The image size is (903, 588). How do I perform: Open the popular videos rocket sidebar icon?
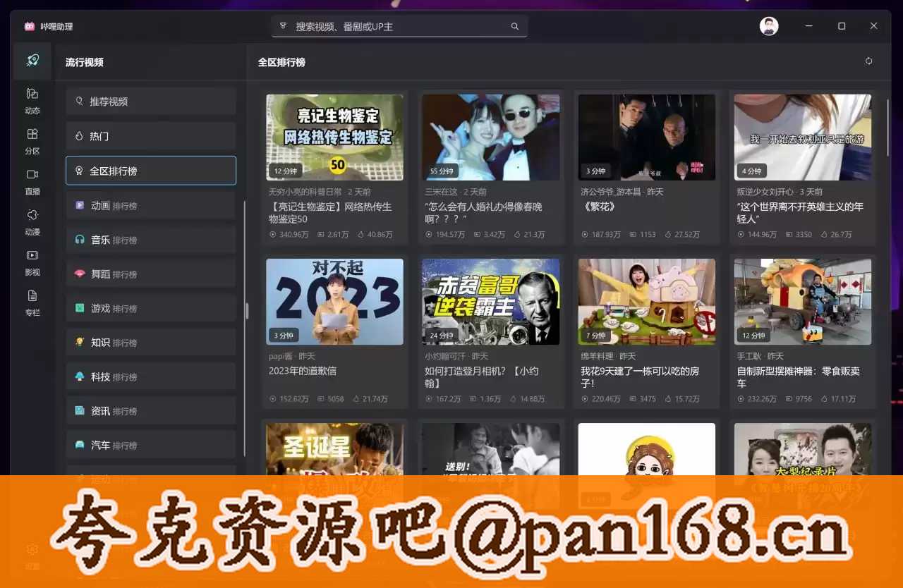pos(32,61)
